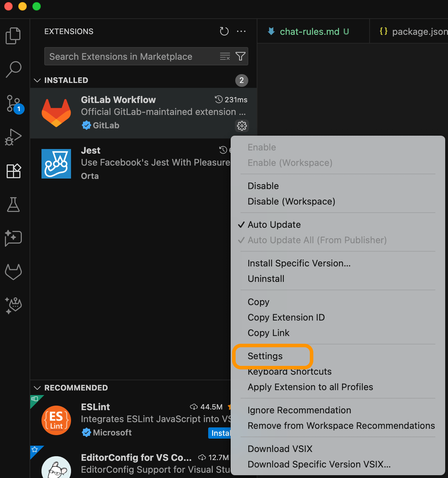The height and width of the screenshot is (478, 448).
Task: Click the Jest extension logo
Action: [x=56, y=164]
